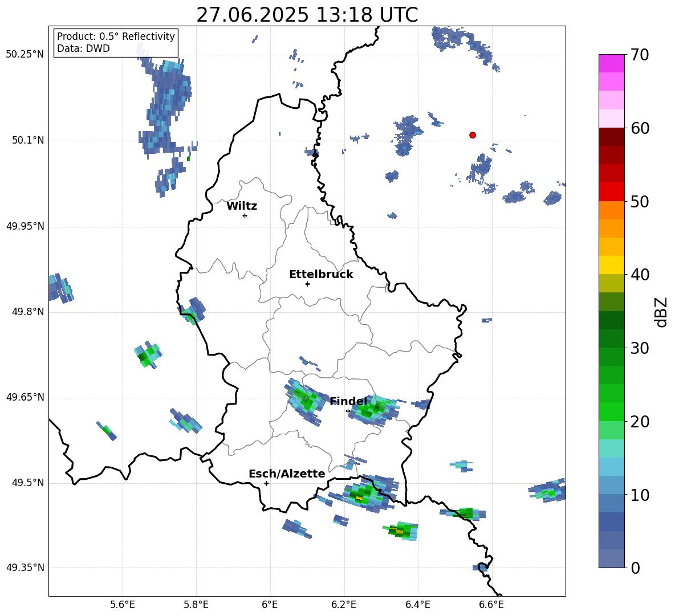The width and height of the screenshot is (675, 616).
Task: Click the 6.4°E longitude label
Action: pyautogui.click(x=417, y=605)
